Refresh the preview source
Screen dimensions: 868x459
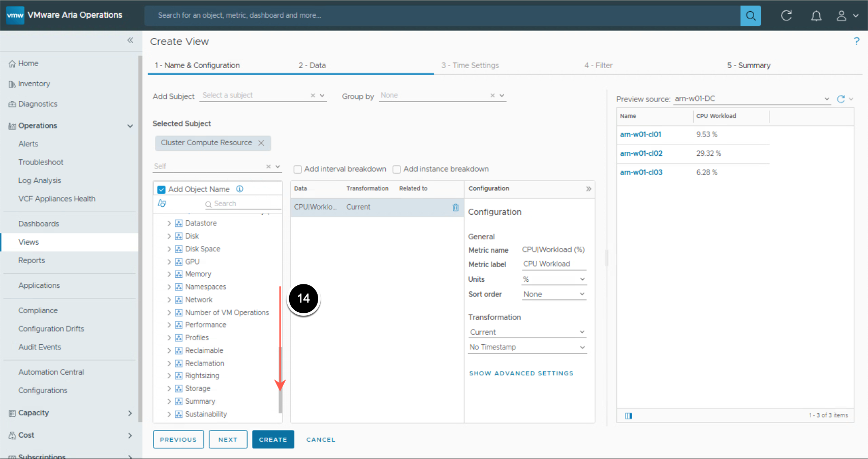coord(841,99)
